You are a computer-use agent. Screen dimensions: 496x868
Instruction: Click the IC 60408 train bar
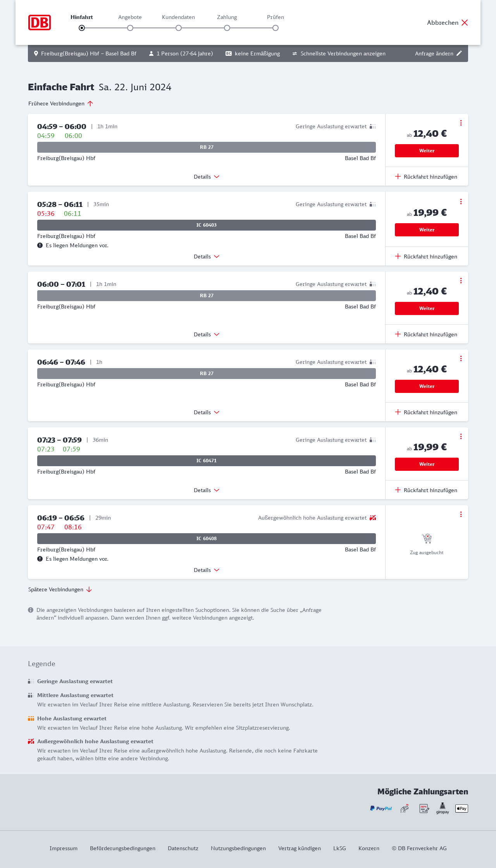(207, 539)
